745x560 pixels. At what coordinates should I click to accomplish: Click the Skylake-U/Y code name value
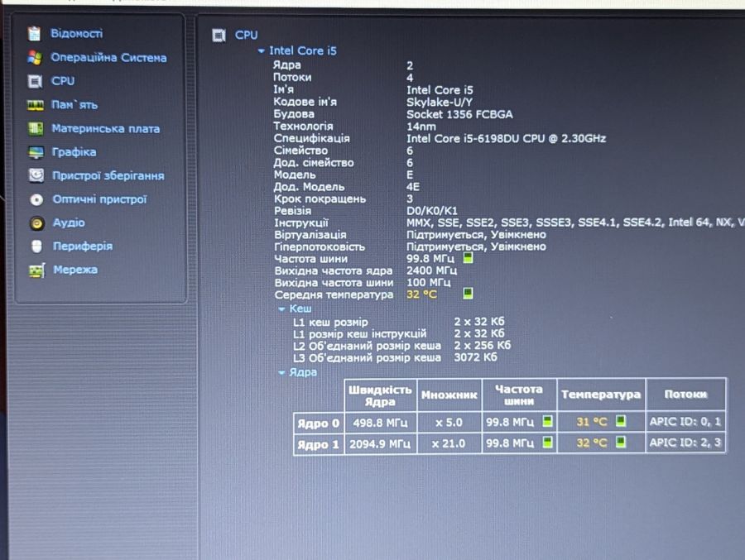(x=439, y=103)
